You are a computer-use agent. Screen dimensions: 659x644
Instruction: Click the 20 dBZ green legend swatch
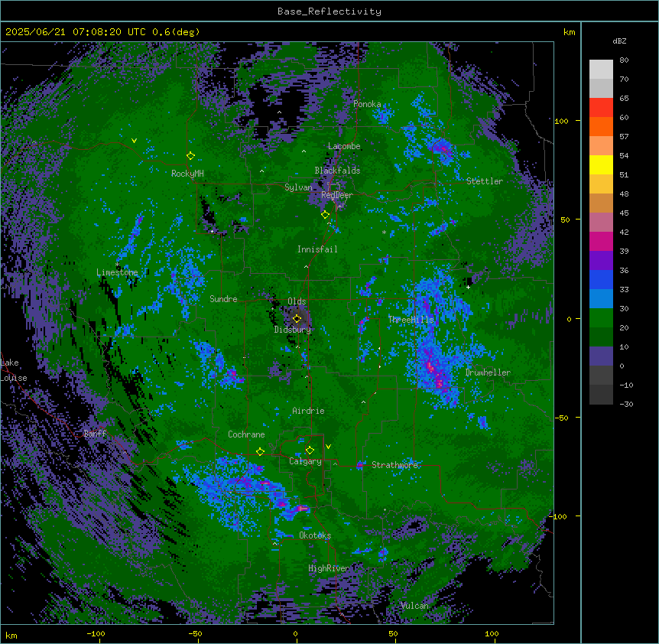[601, 337]
